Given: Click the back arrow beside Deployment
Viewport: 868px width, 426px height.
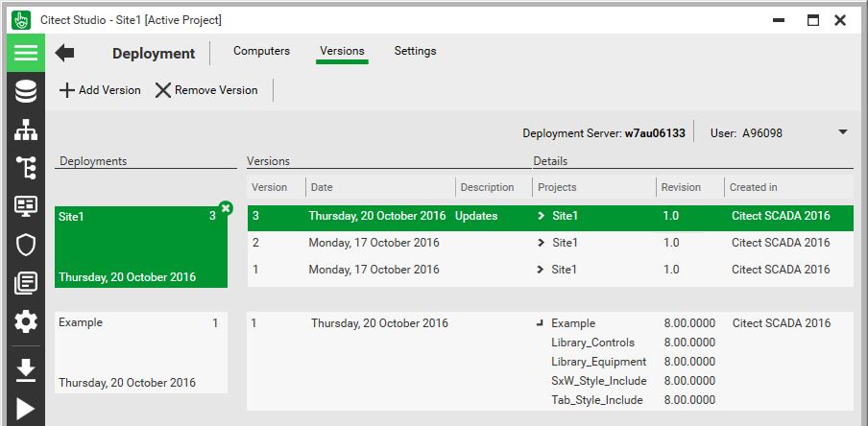Looking at the screenshot, I should coord(65,53).
